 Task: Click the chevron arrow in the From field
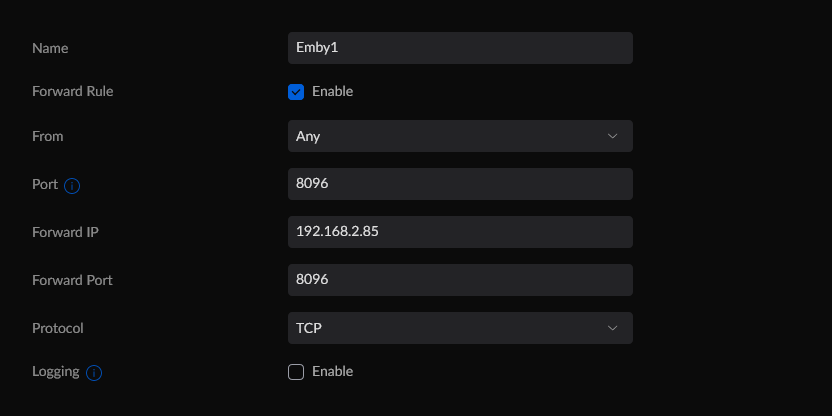[613, 136]
